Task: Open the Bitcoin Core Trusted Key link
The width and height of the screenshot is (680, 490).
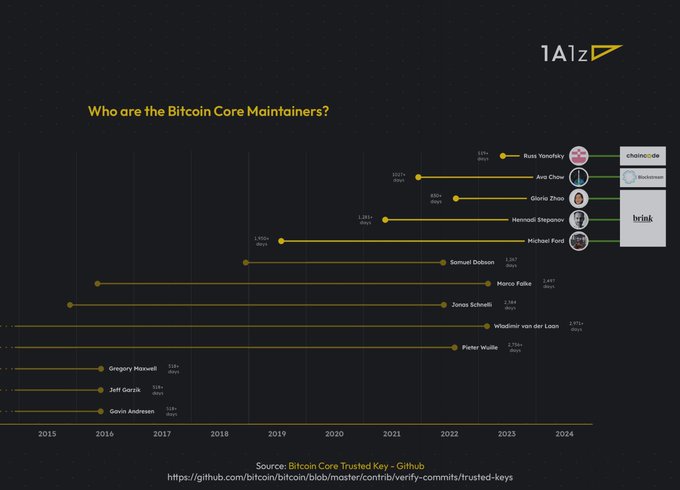Action: coord(356,466)
